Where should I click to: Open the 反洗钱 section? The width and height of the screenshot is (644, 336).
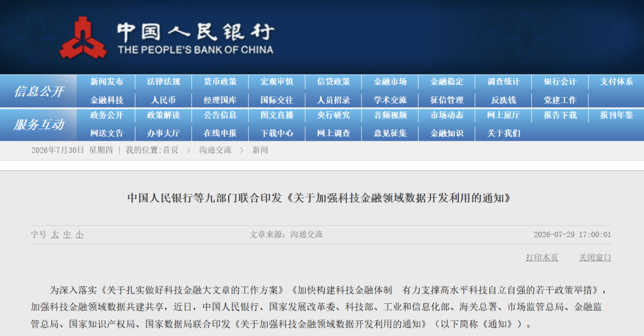(503, 100)
